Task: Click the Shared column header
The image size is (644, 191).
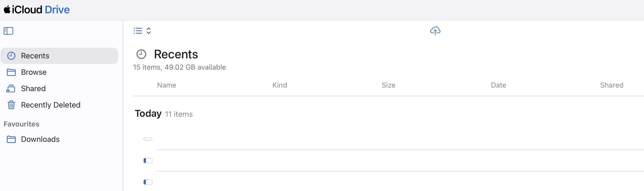Action: [612, 85]
